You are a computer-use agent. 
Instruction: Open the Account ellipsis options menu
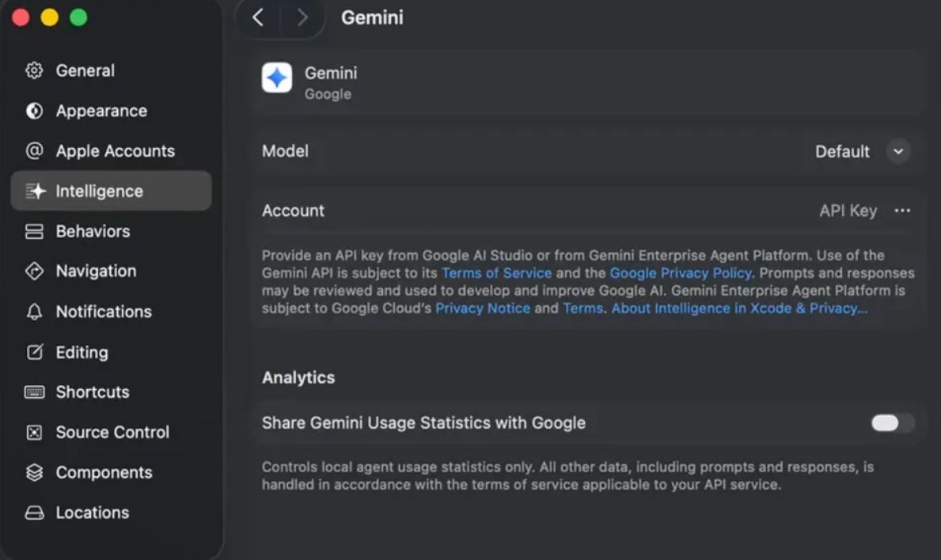902,210
